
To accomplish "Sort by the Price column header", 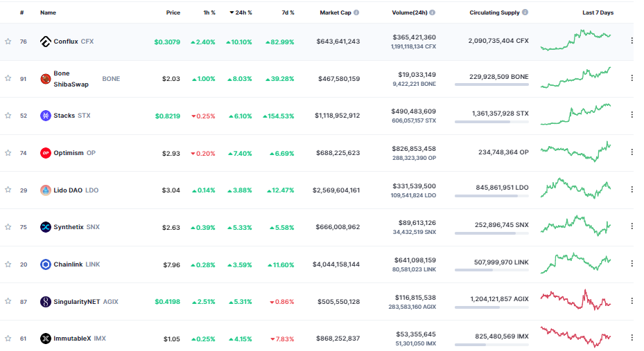I will click(173, 12).
